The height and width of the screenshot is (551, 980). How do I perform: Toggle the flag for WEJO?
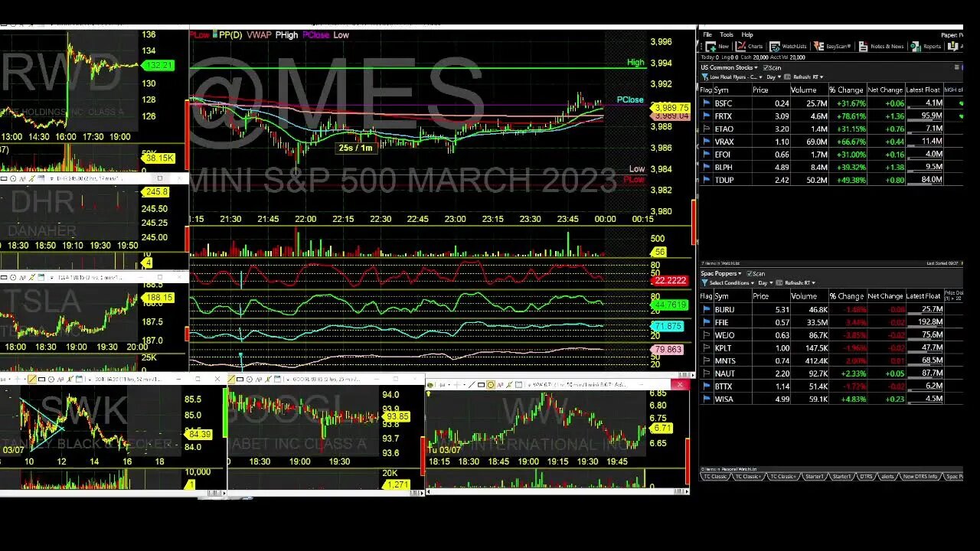pos(706,335)
